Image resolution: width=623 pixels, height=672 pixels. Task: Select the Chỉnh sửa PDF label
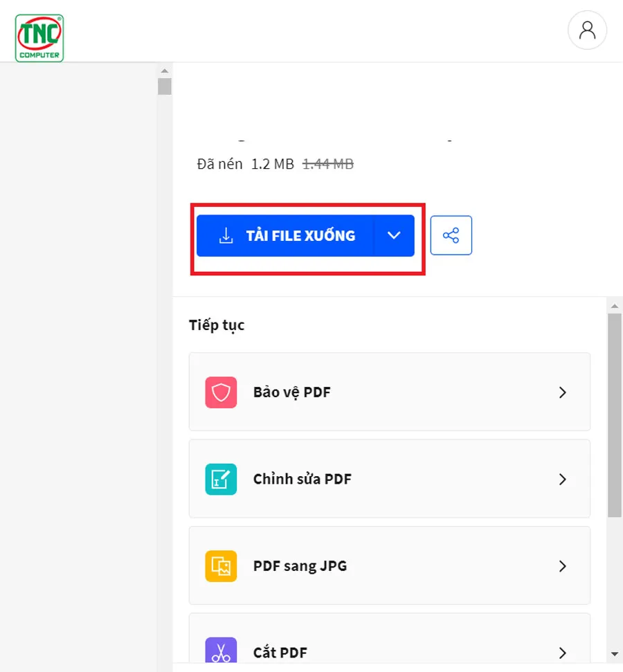click(x=303, y=479)
